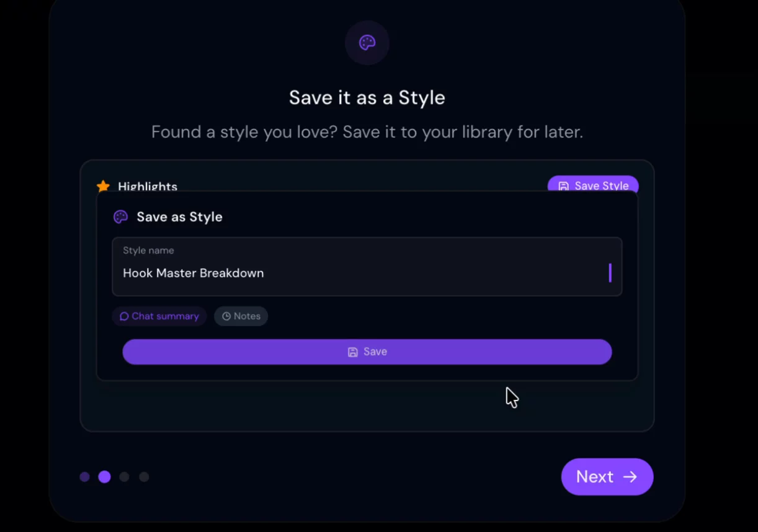Click the orange star beside Highlights

coord(103,186)
